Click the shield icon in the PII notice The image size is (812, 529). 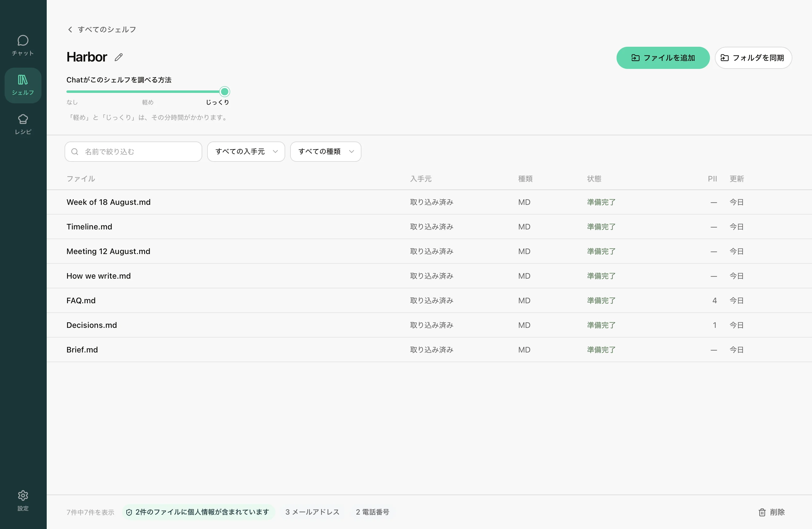pos(129,512)
